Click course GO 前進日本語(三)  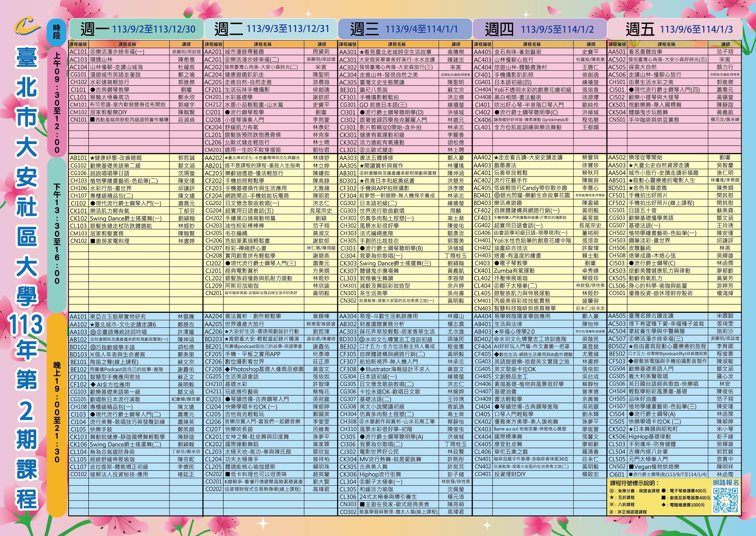(x=383, y=105)
